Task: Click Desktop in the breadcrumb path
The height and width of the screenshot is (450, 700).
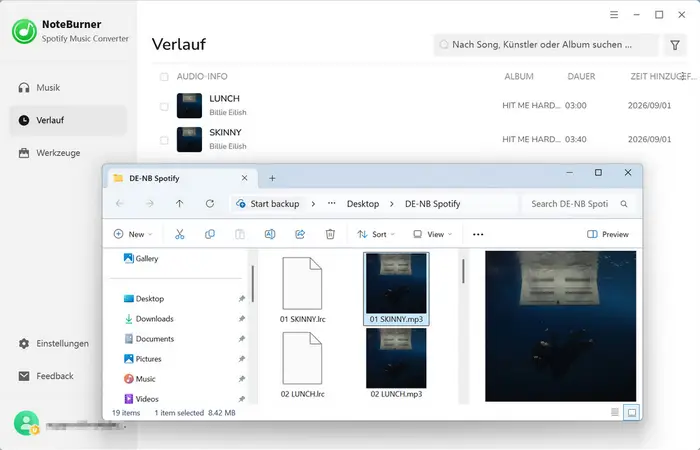Action: pos(363,204)
